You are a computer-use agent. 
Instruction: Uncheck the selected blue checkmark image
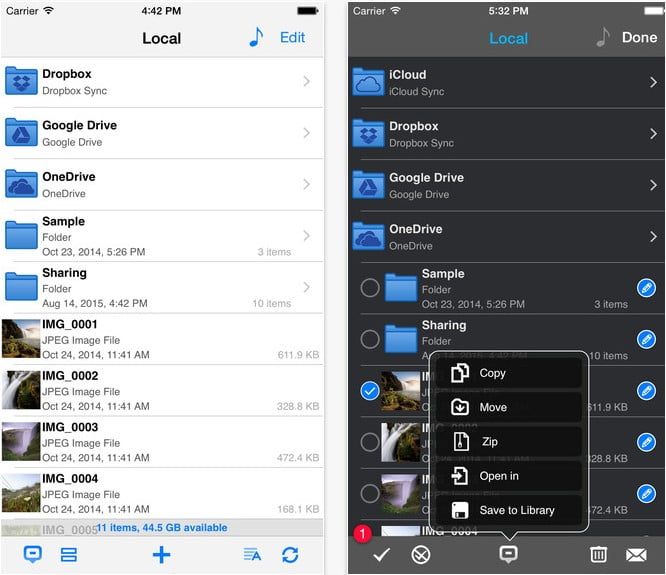click(370, 392)
